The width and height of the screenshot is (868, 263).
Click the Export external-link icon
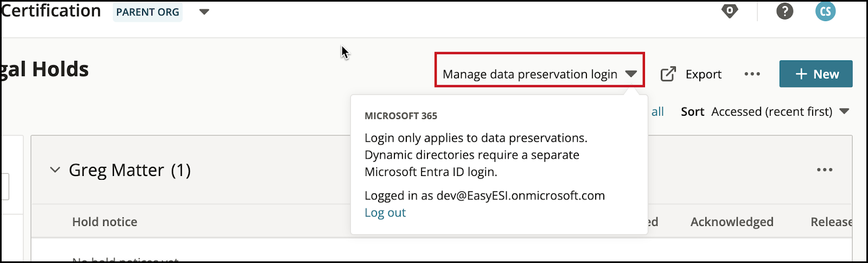point(668,74)
